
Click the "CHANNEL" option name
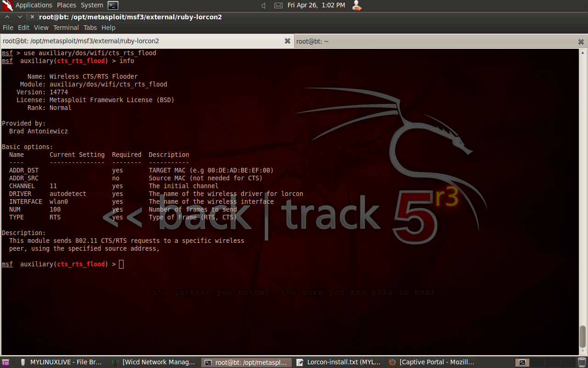coord(22,186)
